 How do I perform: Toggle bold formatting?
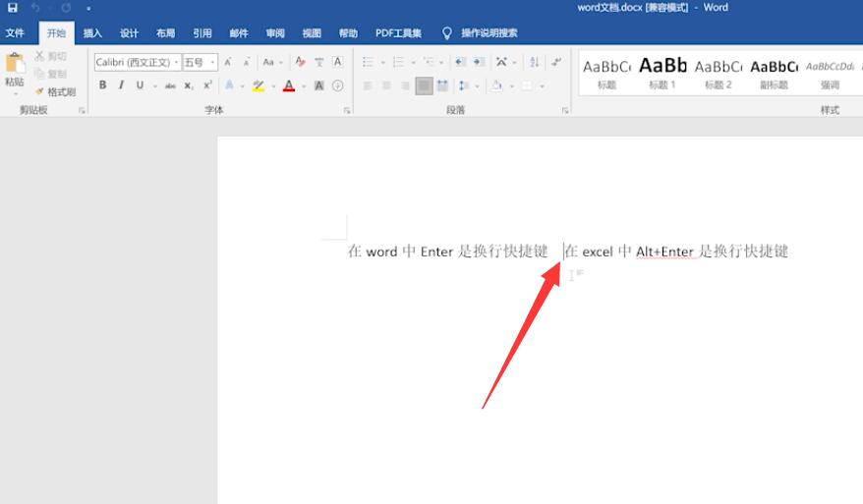102,85
